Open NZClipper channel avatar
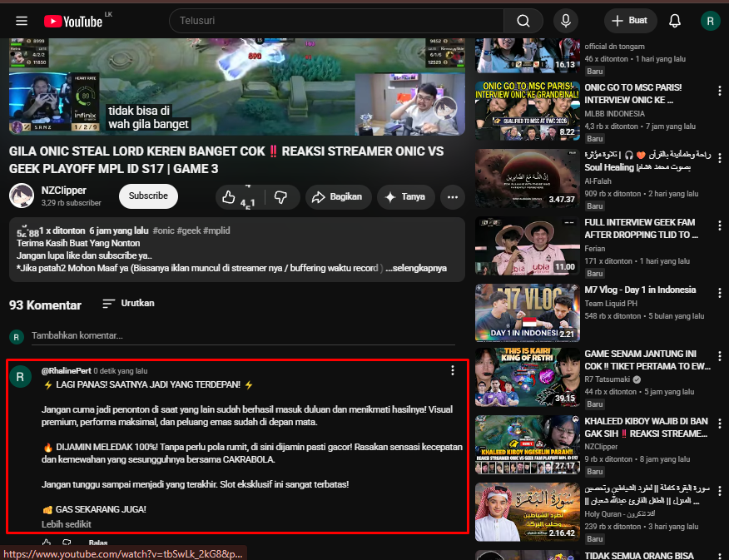 (x=22, y=196)
